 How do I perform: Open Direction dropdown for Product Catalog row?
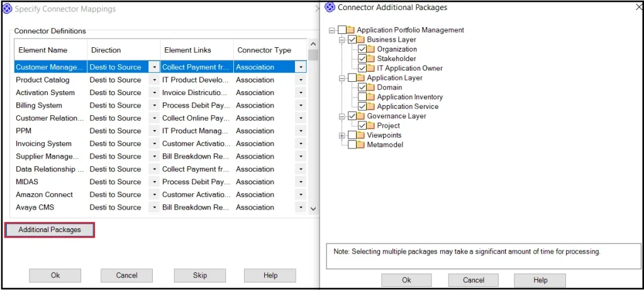click(x=154, y=80)
